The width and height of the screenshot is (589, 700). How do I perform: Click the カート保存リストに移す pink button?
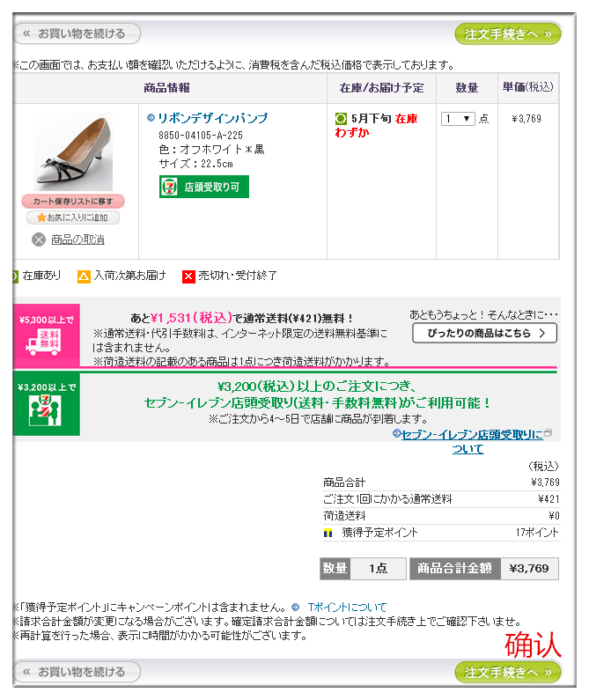(x=73, y=202)
